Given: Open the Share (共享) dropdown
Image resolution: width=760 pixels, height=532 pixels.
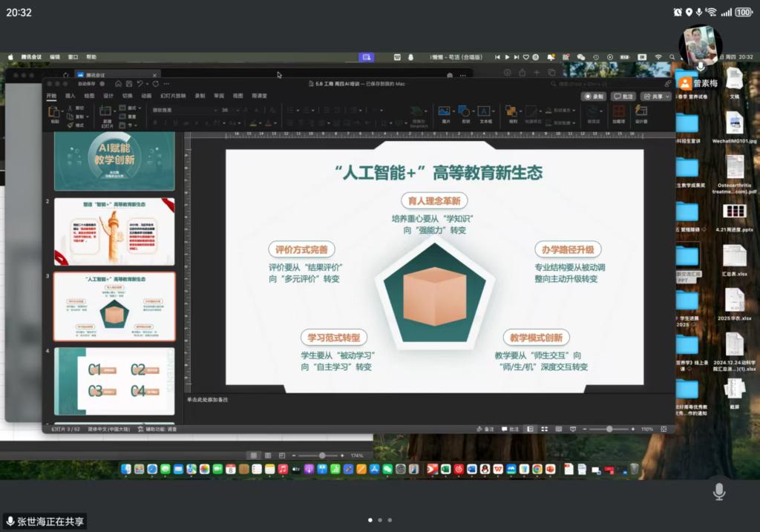Looking at the screenshot, I should [x=655, y=96].
